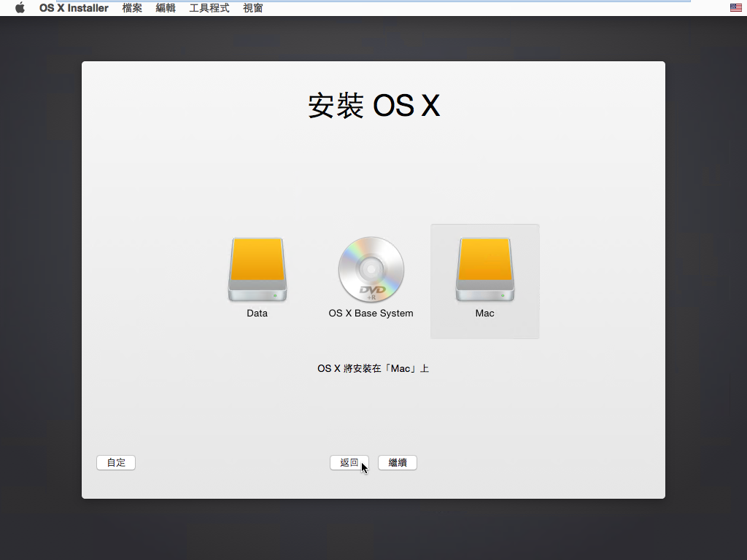747x560 pixels.
Task: Open the OS X Installer menu
Action: (x=74, y=8)
